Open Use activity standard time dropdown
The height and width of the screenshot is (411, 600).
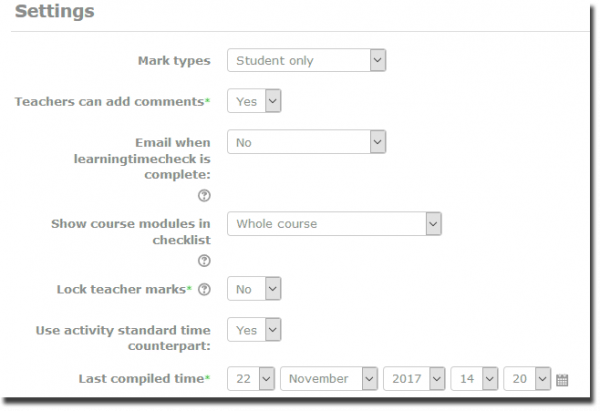pos(254,330)
